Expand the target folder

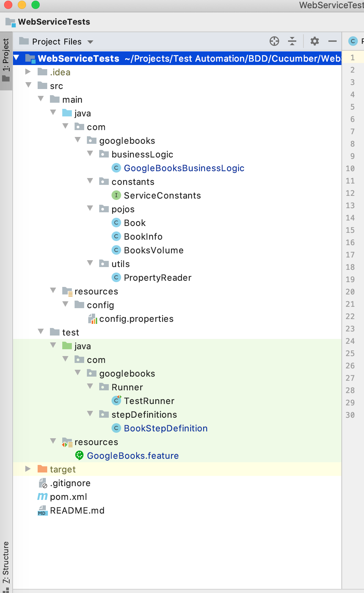click(x=28, y=469)
